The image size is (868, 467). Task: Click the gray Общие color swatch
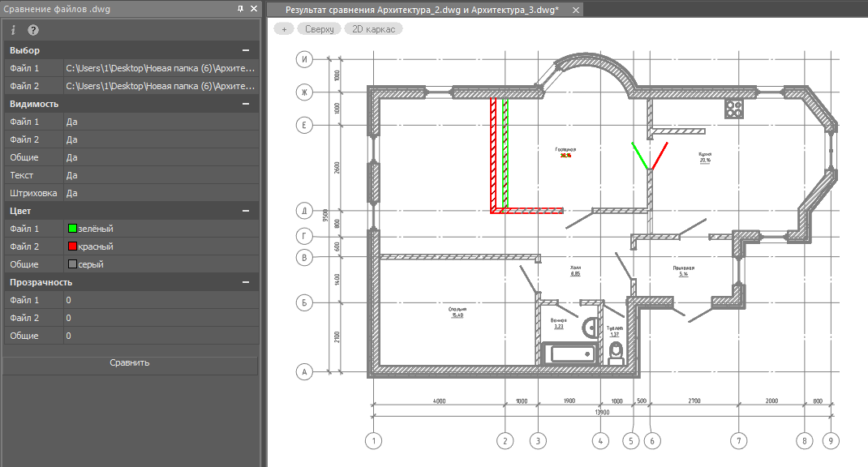pos(72,264)
